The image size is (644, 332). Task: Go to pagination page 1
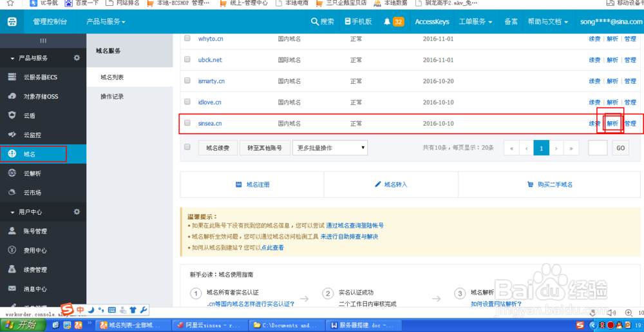coord(542,148)
